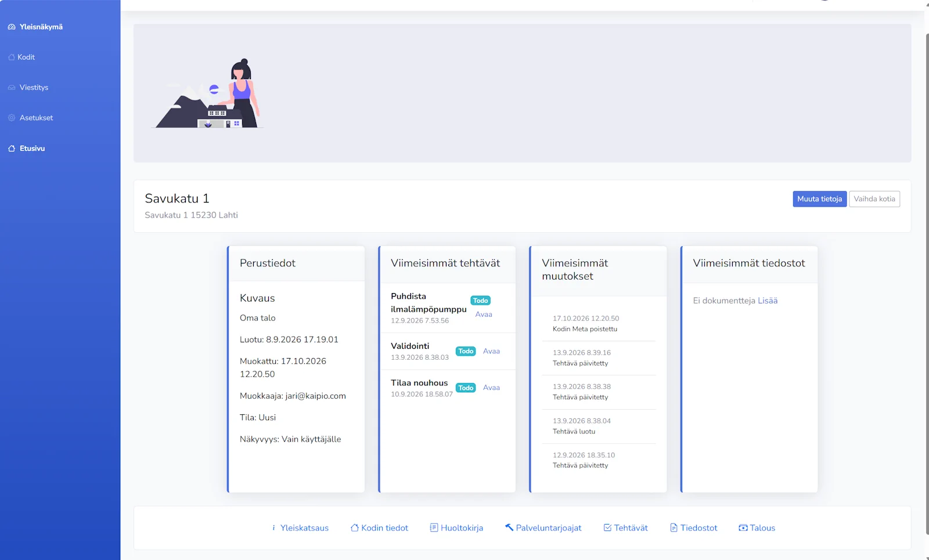Click the Asetukset gear icon in sidebar
The image size is (929, 560).
point(12,118)
